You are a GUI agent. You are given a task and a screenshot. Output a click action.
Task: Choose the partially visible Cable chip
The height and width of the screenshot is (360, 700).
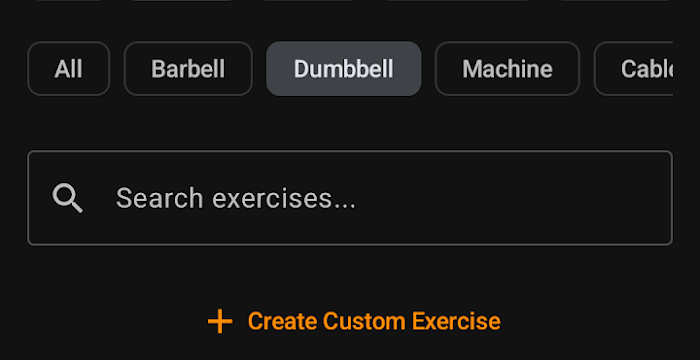click(633, 69)
